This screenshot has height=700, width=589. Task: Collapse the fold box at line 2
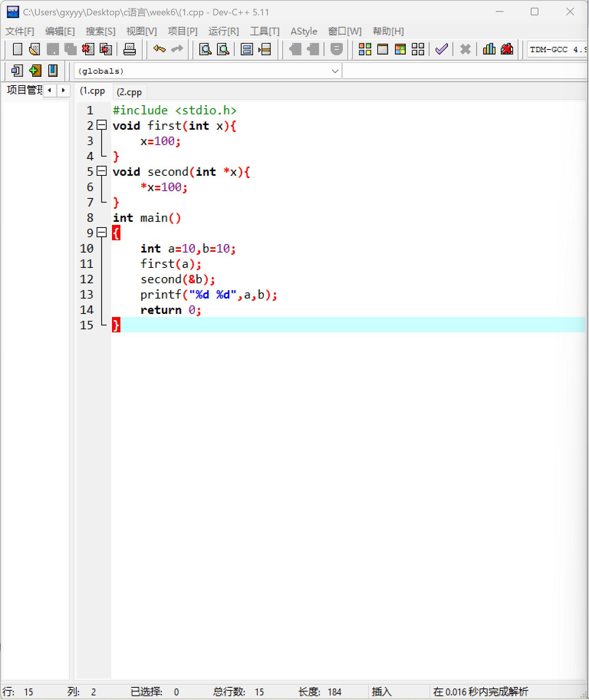coord(102,125)
